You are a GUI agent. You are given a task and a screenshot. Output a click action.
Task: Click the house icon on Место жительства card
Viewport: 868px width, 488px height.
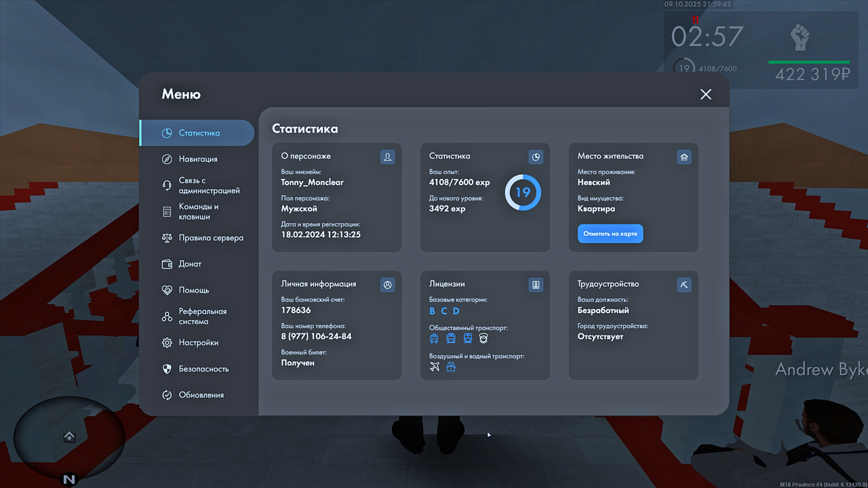684,157
